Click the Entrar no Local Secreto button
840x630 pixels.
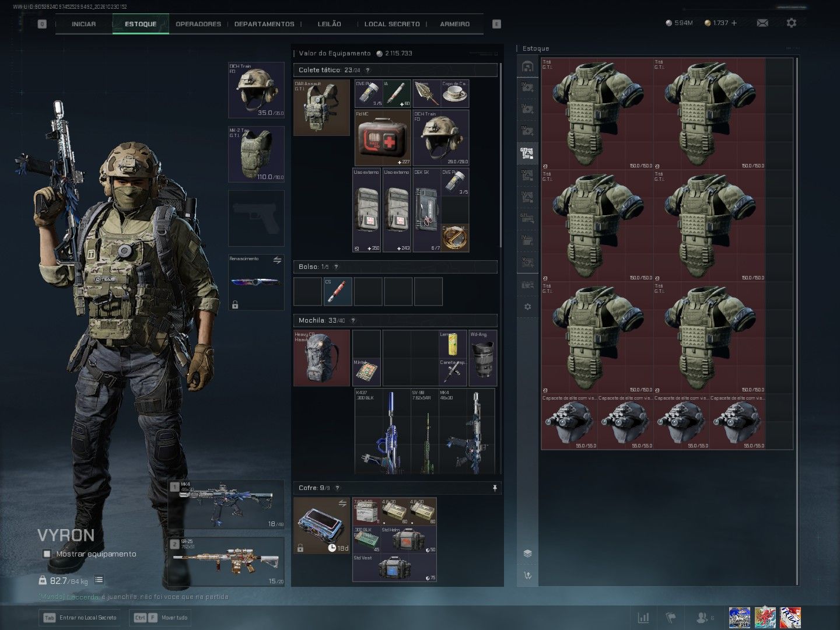point(80,617)
